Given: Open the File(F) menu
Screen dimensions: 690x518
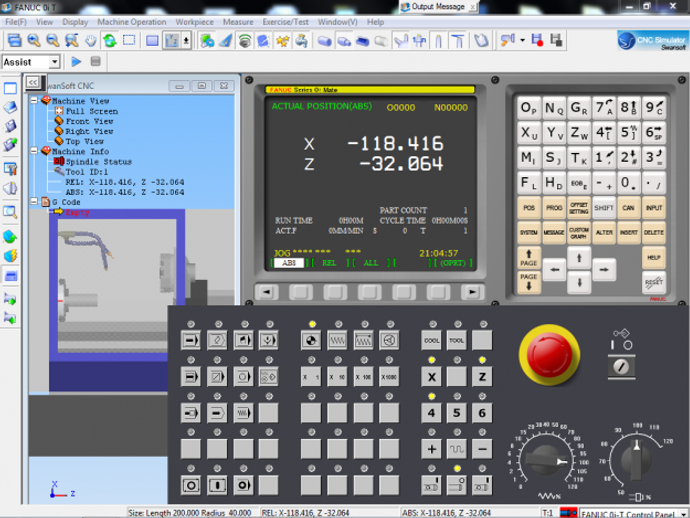Looking at the screenshot, I should (x=16, y=22).
